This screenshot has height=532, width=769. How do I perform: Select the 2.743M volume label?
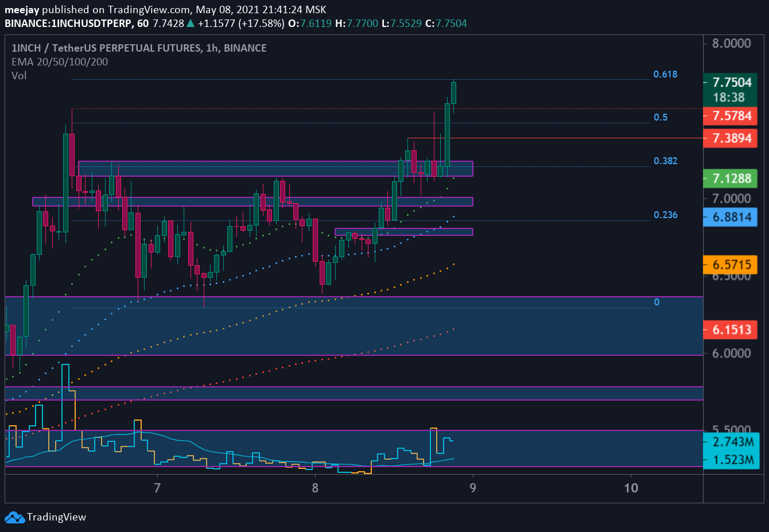click(732, 442)
